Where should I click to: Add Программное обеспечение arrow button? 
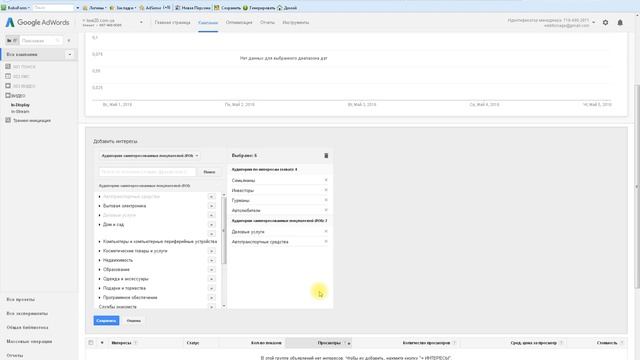click(x=211, y=298)
